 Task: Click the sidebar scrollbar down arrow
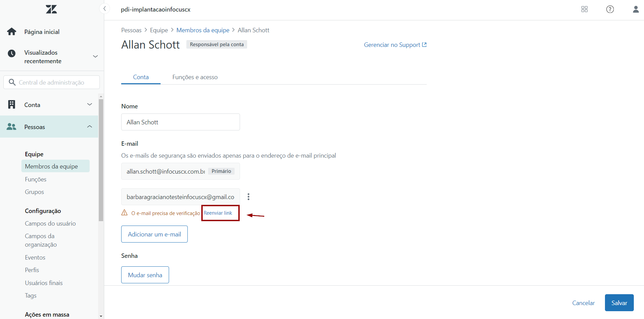pos(101,316)
